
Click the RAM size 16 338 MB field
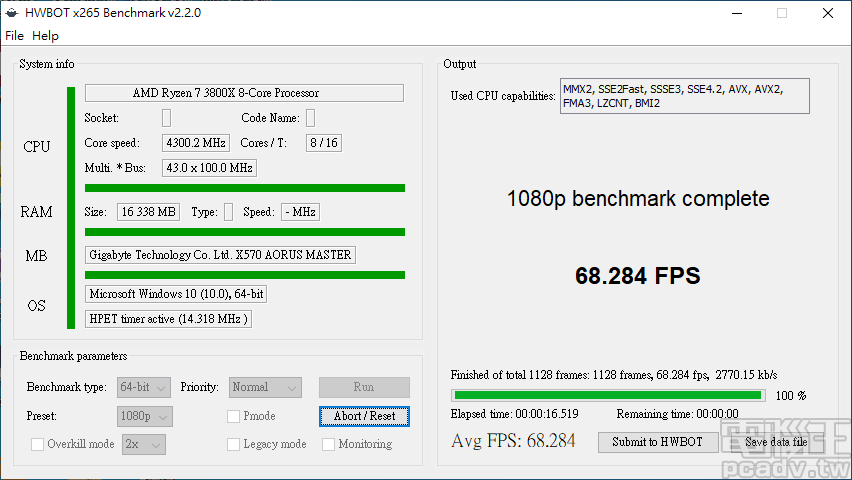(148, 212)
